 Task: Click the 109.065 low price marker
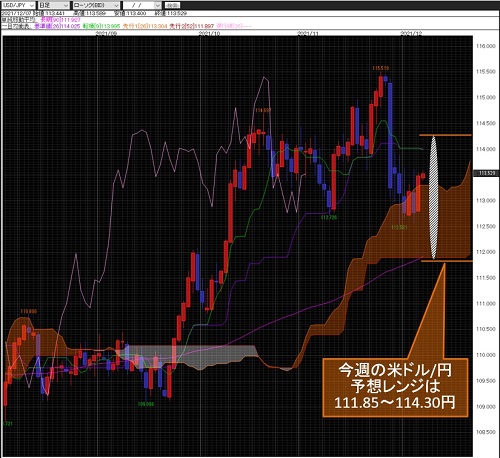146,404
